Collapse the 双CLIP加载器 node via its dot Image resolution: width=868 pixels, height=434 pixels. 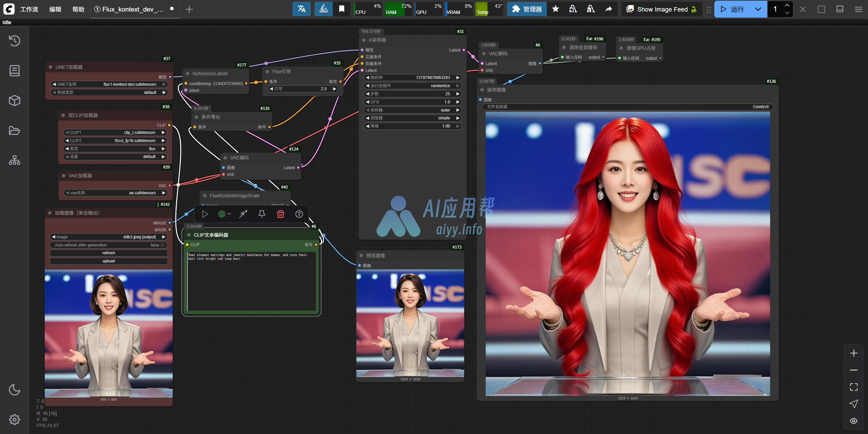pyautogui.click(x=63, y=115)
